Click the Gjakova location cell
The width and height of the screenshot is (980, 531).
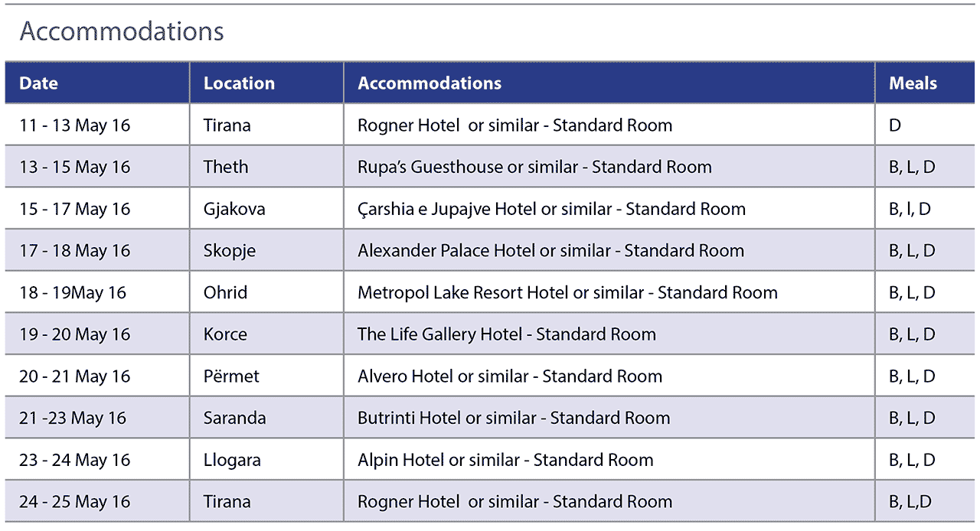point(234,209)
